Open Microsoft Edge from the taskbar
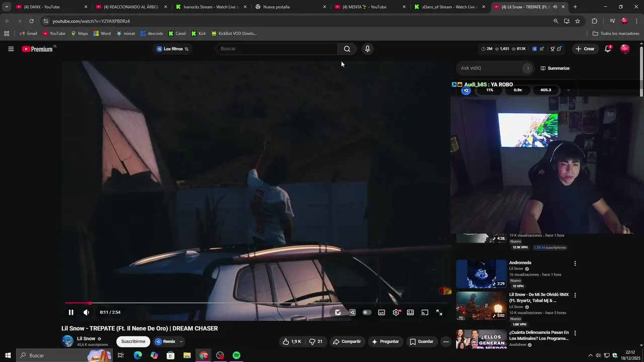This screenshot has height=362, width=644. pos(137,355)
